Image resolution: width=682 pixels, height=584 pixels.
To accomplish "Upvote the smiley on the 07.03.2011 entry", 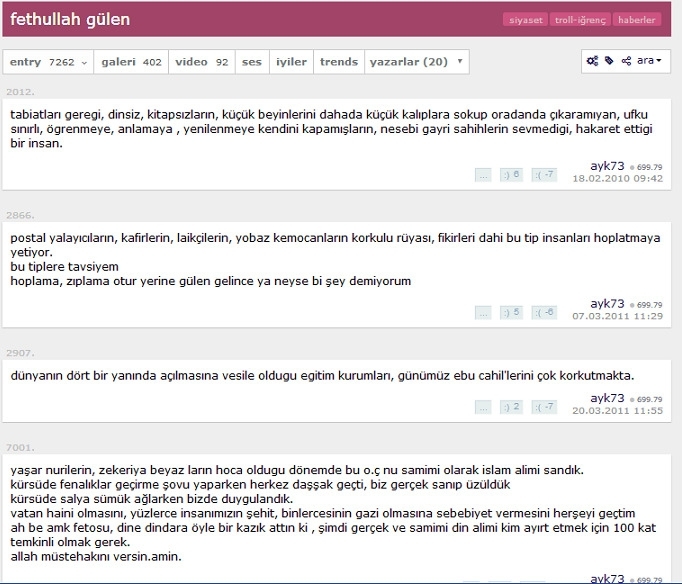I will coord(511,312).
